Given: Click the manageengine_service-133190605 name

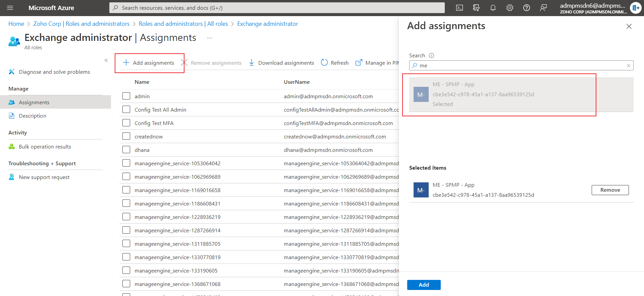Looking at the screenshot, I should tap(176, 271).
